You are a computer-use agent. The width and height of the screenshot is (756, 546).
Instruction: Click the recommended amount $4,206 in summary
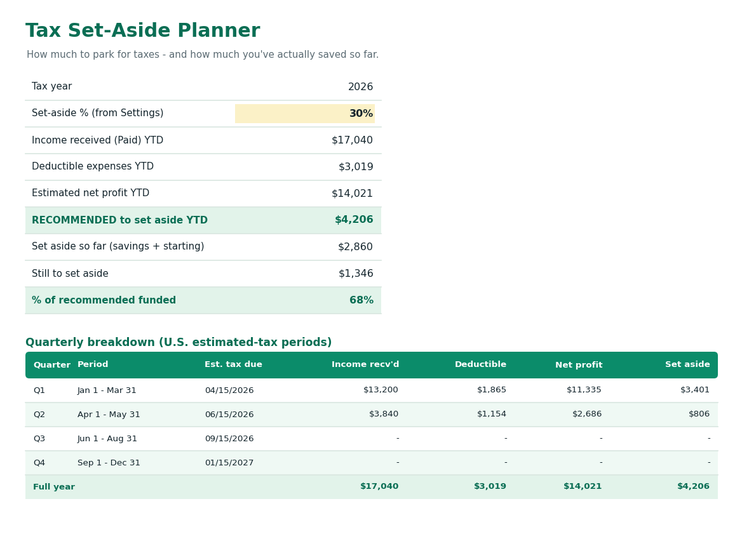(x=354, y=220)
